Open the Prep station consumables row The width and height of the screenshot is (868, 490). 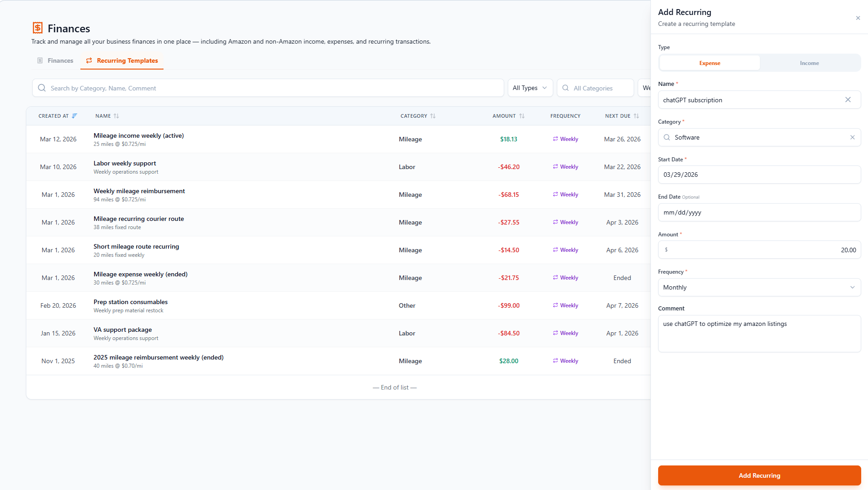pos(130,302)
